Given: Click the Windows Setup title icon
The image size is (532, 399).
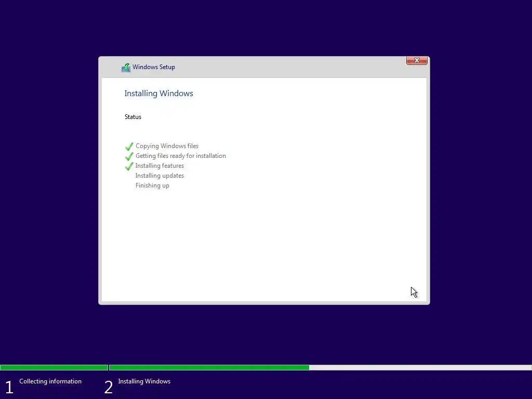Looking at the screenshot, I should pos(126,68).
